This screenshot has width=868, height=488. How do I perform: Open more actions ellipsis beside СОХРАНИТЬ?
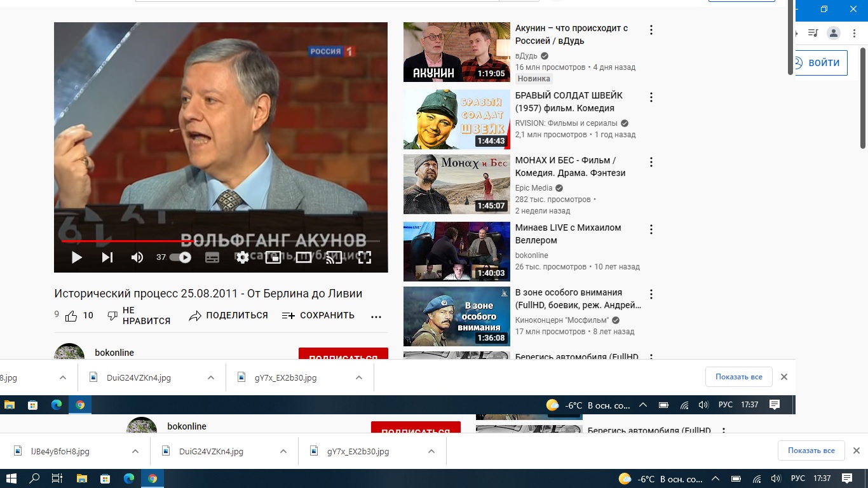(x=376, y=316)
